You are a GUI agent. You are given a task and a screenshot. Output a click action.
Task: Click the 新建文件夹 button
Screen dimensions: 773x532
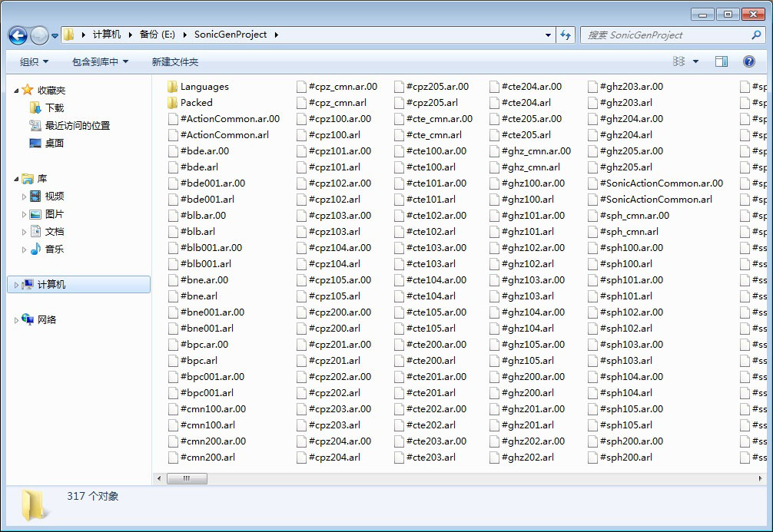174,61
